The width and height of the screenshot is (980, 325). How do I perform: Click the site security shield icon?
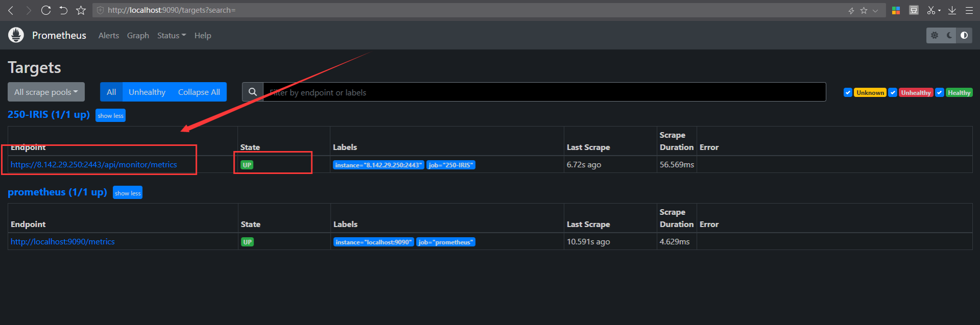100,10
